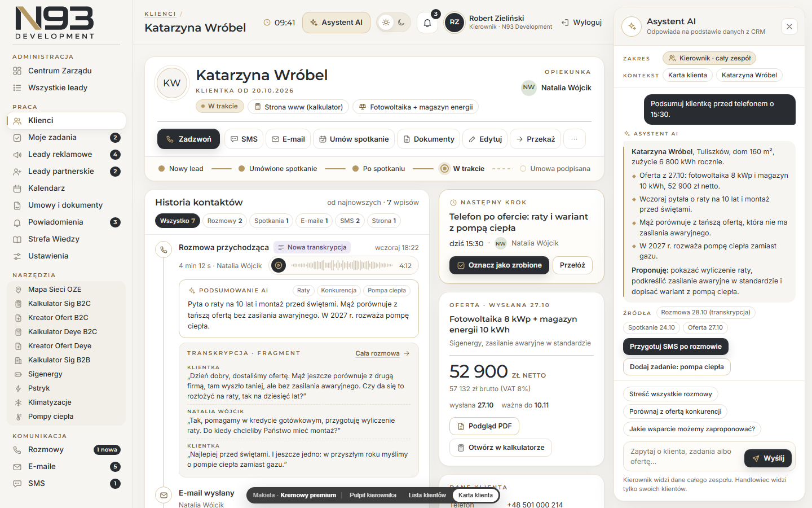Open Podgląd PDF of the offer
Image resolution: width=812 pixels, height=508 pixels.
pos(484,426)
